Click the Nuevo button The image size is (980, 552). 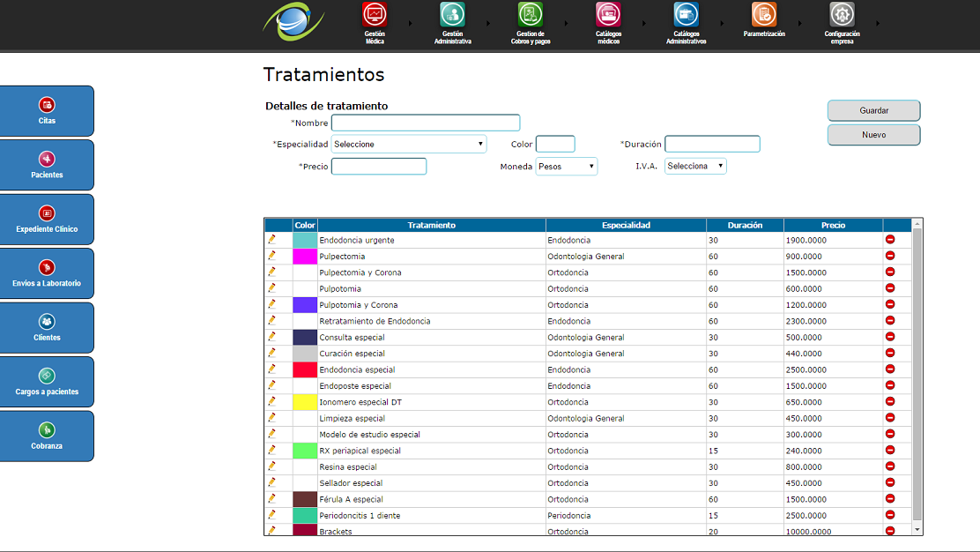[873, 135]
